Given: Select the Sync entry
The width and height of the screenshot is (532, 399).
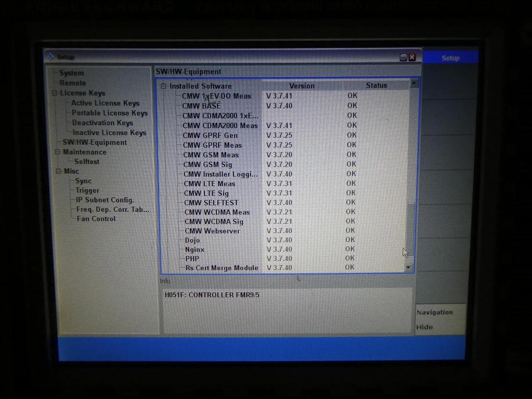Looking at the screenshot, I should click(83, 181).
